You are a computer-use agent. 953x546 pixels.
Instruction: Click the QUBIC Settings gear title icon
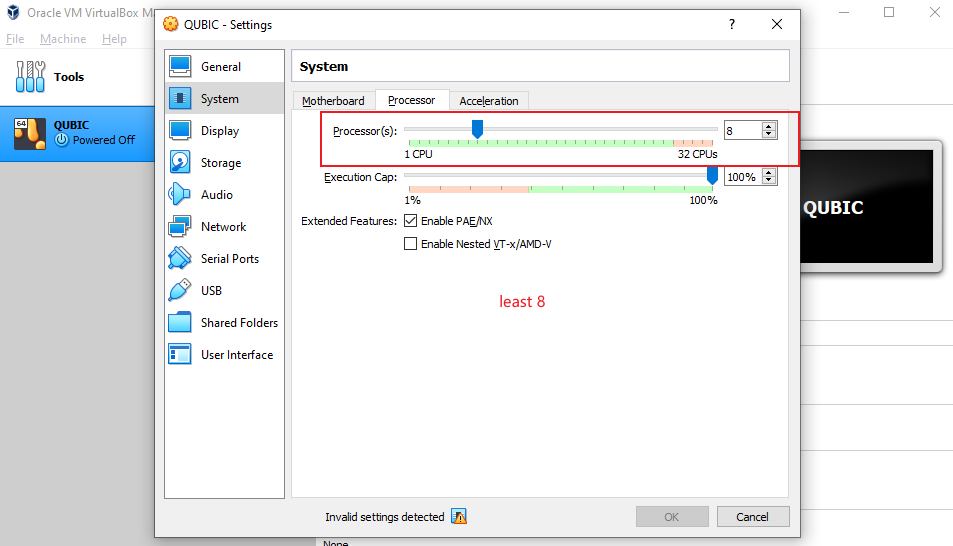[171, 24]
